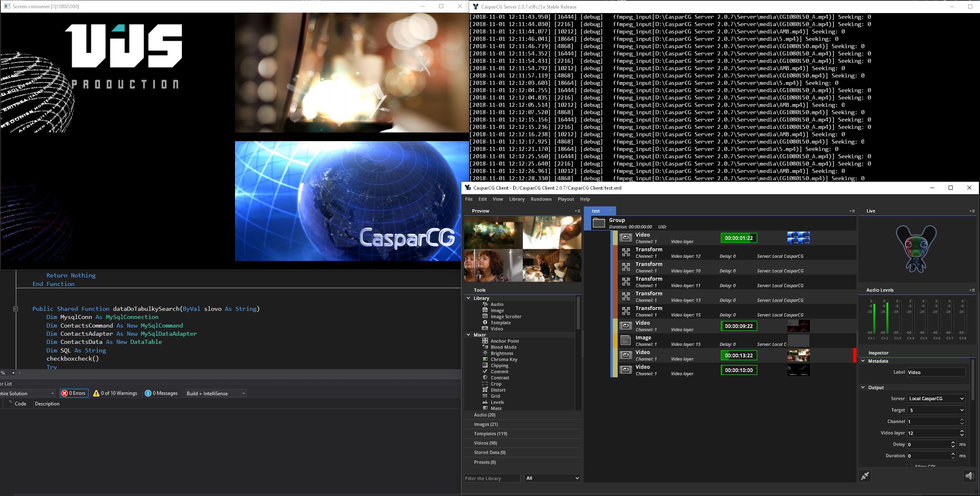Image resolution: width=980 pixels, height=496 pixels.
Task: Open the Playout menu in CasparCG Client
Action: click(x=565, y=199)
